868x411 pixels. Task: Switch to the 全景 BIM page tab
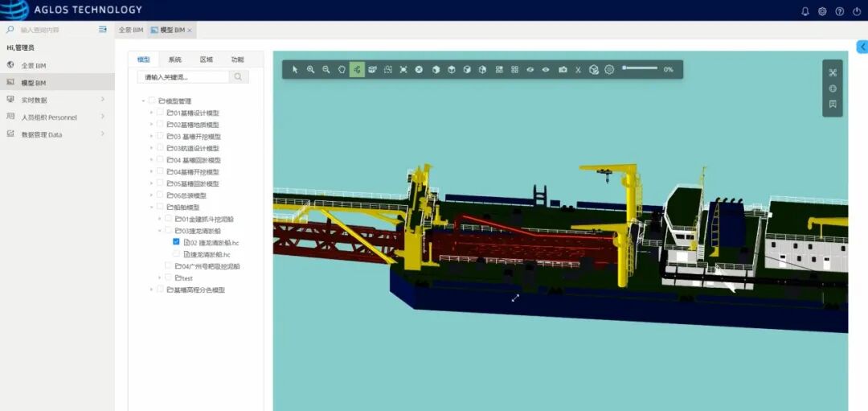130,30
